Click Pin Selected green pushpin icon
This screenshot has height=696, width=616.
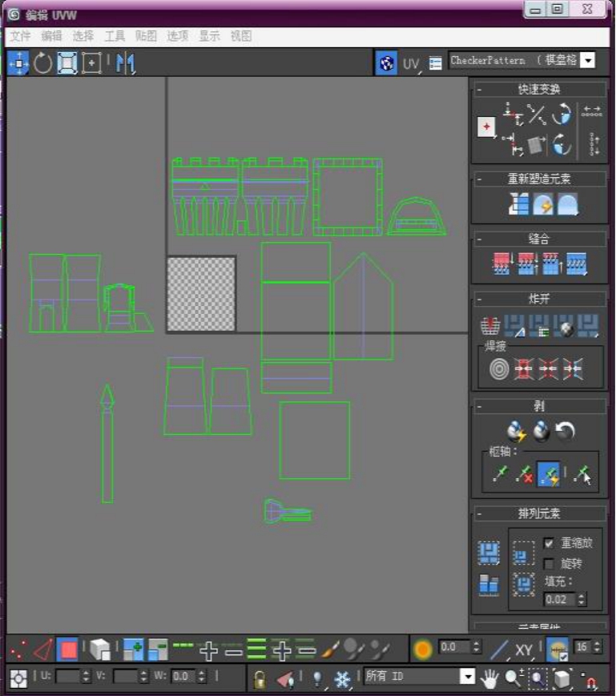point(501,474)
